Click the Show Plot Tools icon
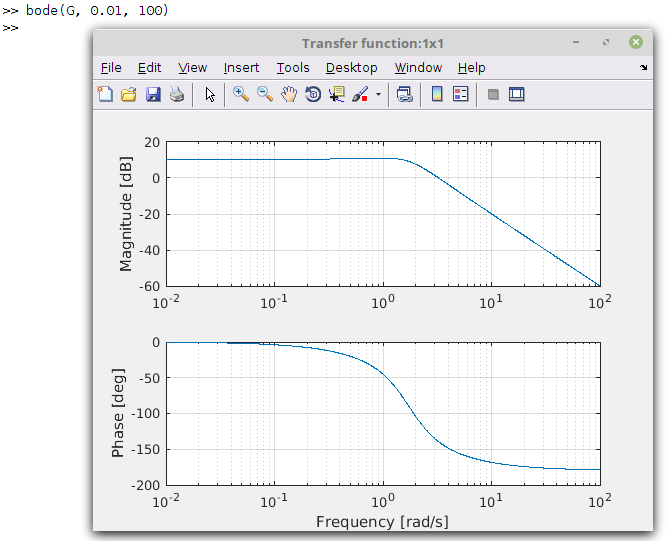This screenshot has width=668, height=541. tap(516, 94)
